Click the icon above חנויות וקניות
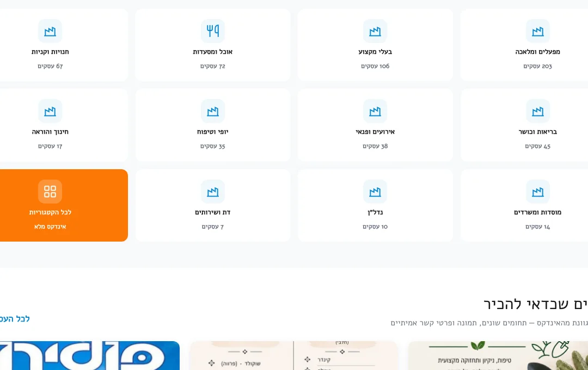The image size is (588, 370). coord(50,31)
